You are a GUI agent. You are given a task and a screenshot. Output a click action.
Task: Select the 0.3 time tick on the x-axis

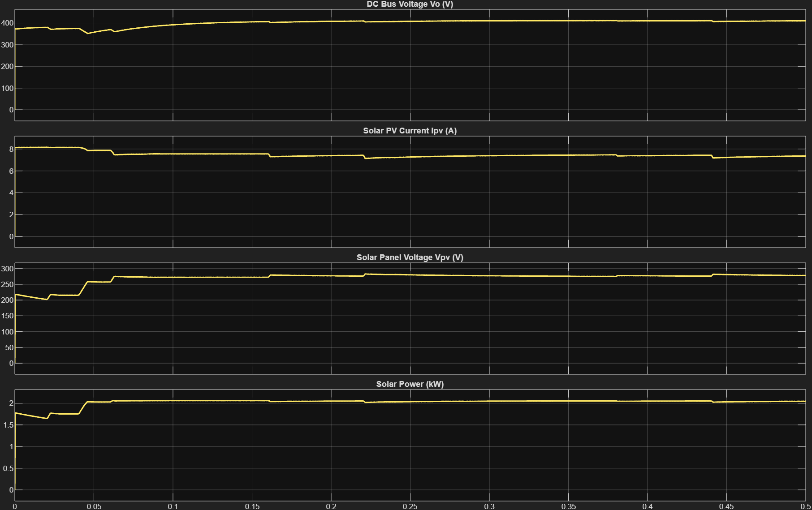(489, 506)
